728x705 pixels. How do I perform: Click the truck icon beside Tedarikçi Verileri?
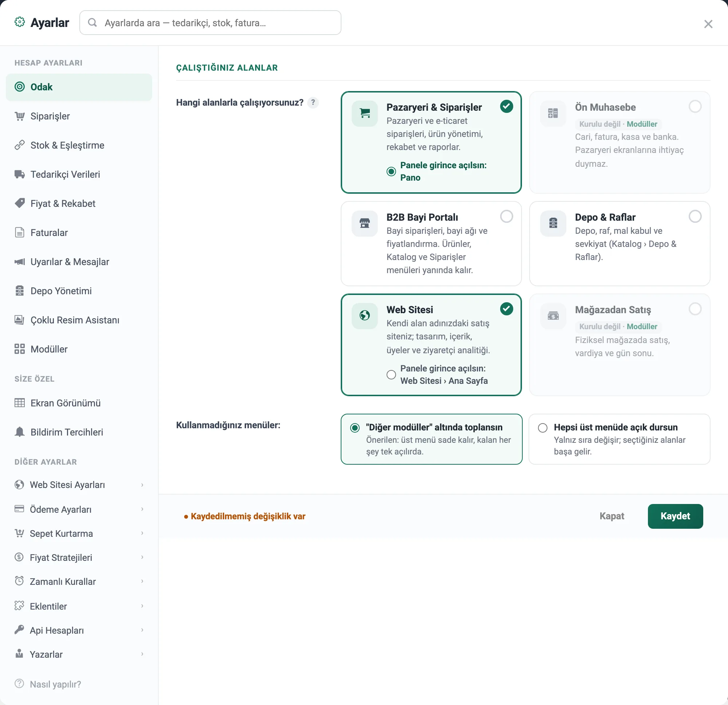[20, 174]
